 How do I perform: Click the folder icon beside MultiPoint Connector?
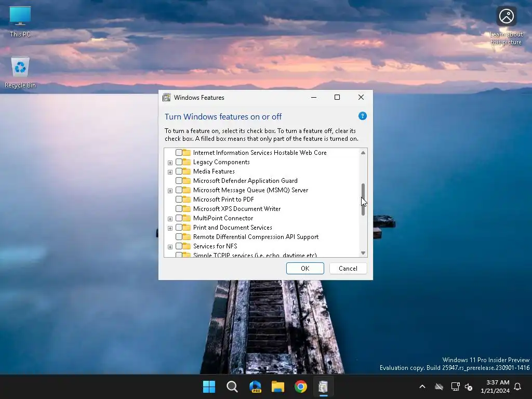pyautogui.click(x=187, y=218)
